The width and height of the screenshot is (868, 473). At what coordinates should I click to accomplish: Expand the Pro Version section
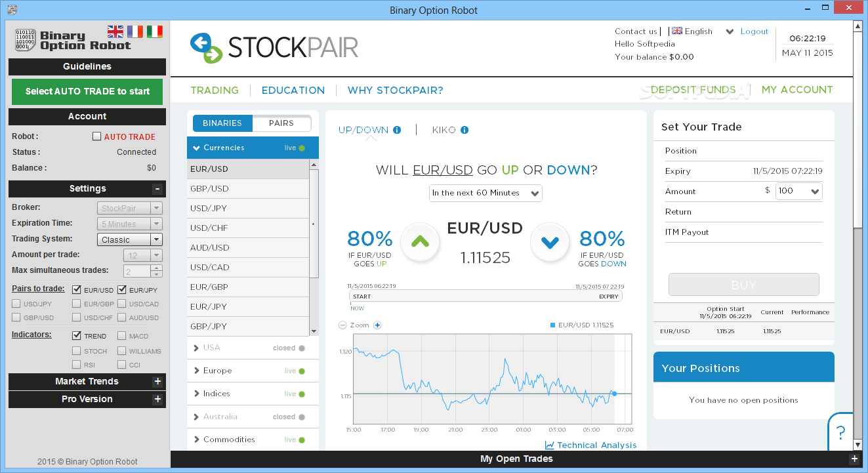tap(157, 399)
